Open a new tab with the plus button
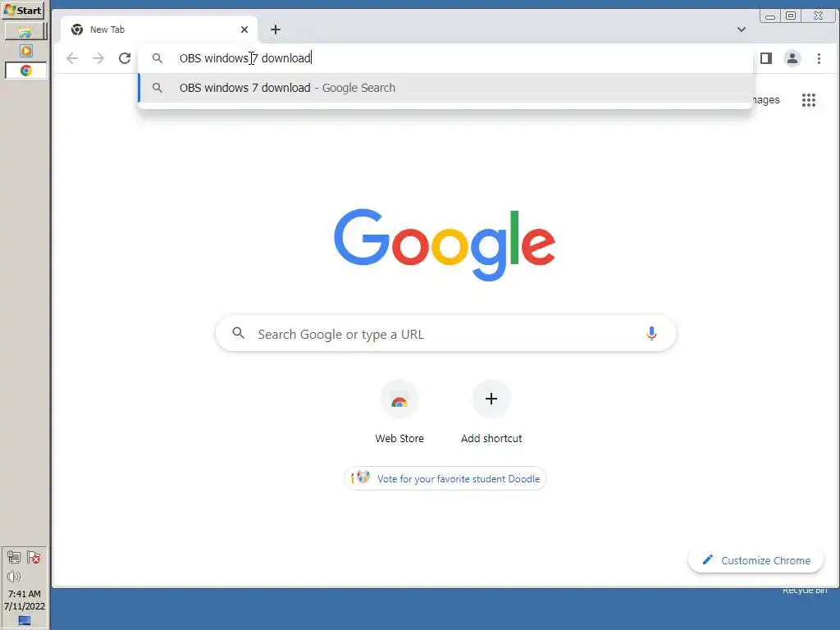 [276, 30]
